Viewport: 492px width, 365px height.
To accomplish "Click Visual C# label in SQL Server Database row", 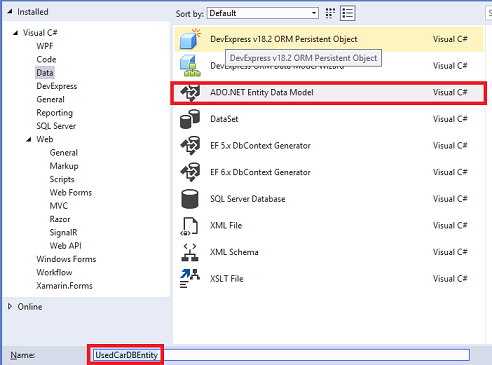I will click(450, 199).
